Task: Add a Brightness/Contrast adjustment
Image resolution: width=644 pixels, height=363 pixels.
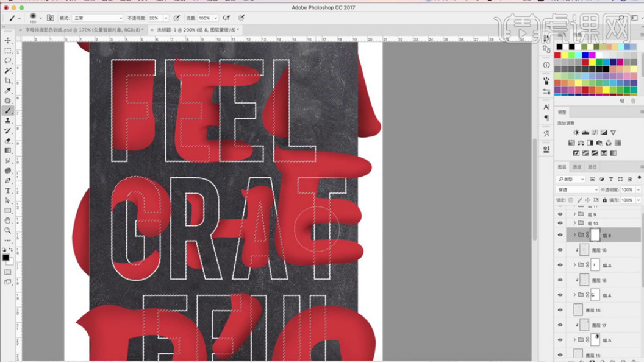Action: 576,133
